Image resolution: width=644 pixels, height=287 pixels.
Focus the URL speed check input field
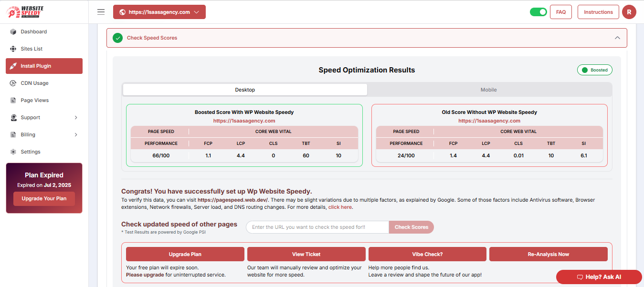(317, 227)
